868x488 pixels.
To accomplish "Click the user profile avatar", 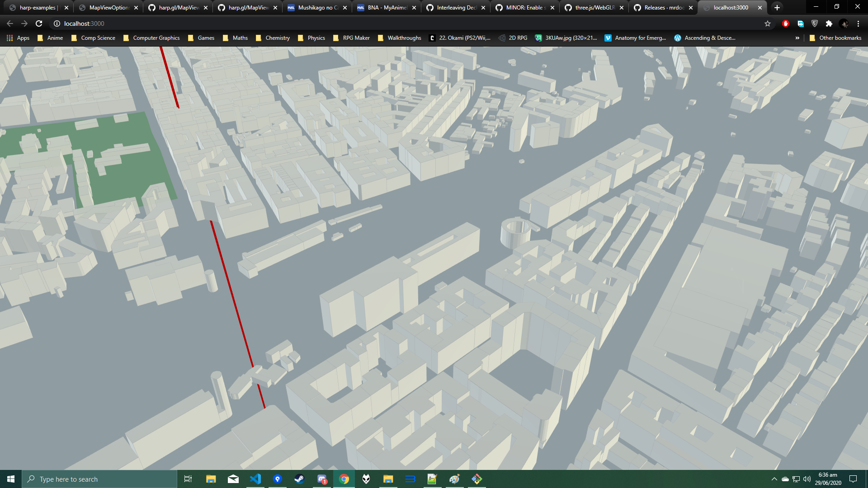I will (x=844, y=23).
